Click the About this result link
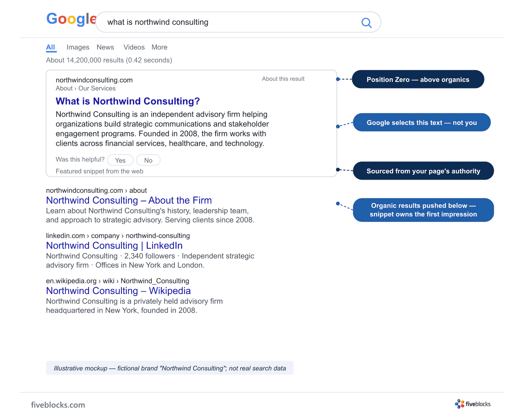 click(x=283, y=79)
